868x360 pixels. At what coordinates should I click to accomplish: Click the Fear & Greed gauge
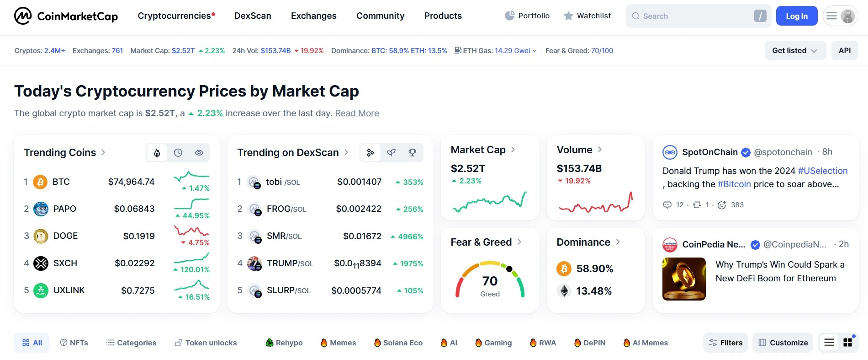point(490,280)
